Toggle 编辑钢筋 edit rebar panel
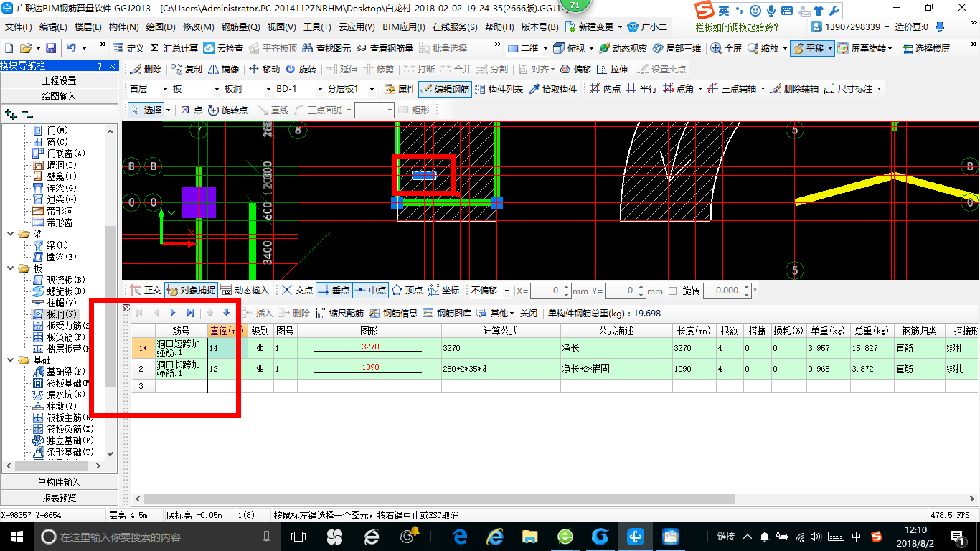Screen dimensions: 980x551 pos(445,89)
